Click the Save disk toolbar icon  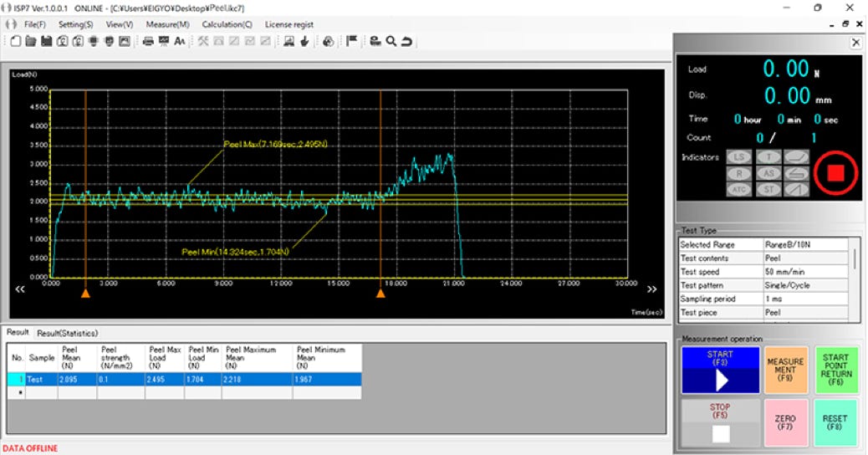click(46, 41)
